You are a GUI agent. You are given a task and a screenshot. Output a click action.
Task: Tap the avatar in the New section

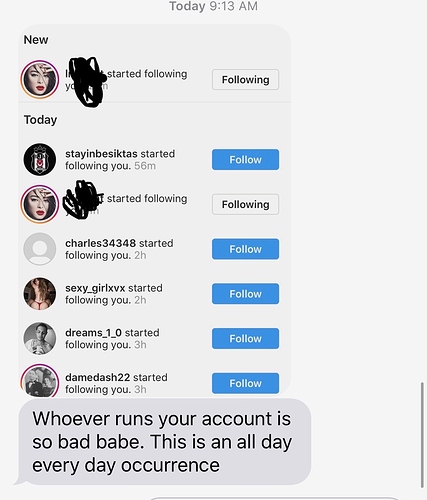40,79
